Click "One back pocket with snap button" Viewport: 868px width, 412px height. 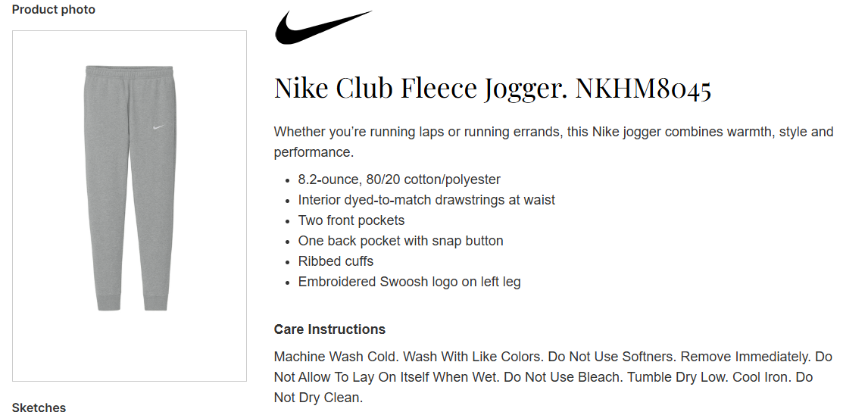401,241
